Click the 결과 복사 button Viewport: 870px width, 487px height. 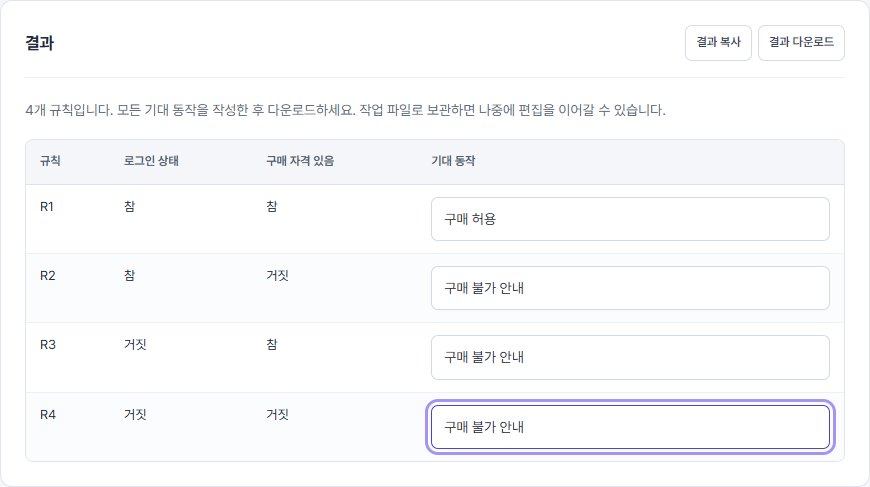coord(718,43)
